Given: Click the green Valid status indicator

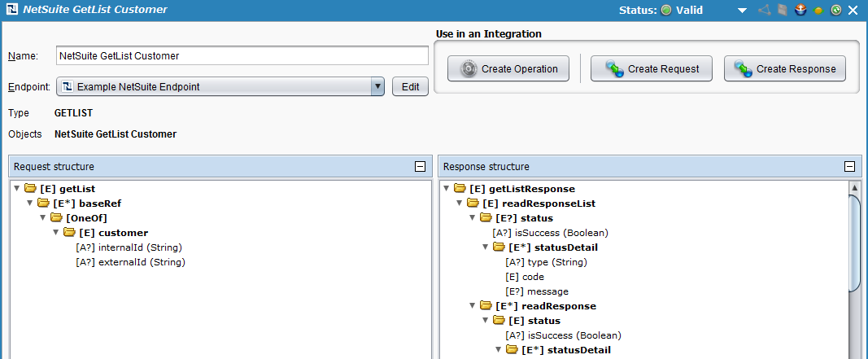Looking at the screenshot, I should pos(665,11).
